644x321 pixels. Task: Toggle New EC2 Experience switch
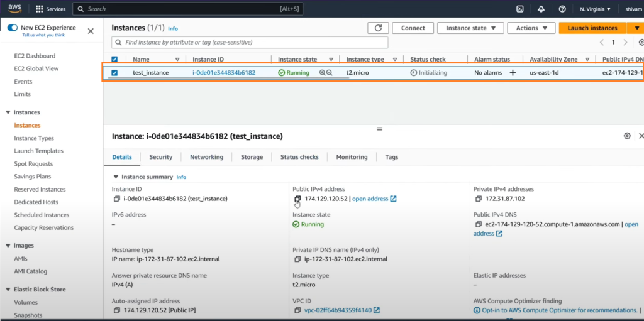[13, 28]
